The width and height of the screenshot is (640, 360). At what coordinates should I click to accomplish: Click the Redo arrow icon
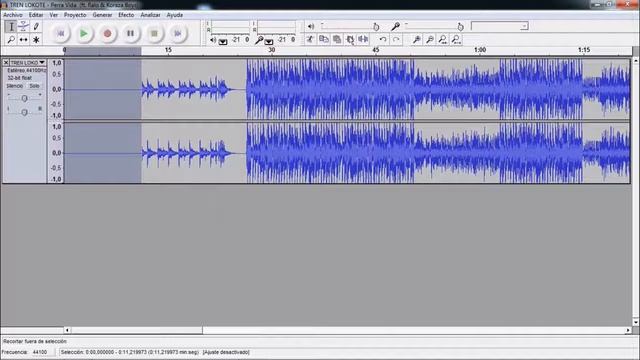[x=396, y=39]
